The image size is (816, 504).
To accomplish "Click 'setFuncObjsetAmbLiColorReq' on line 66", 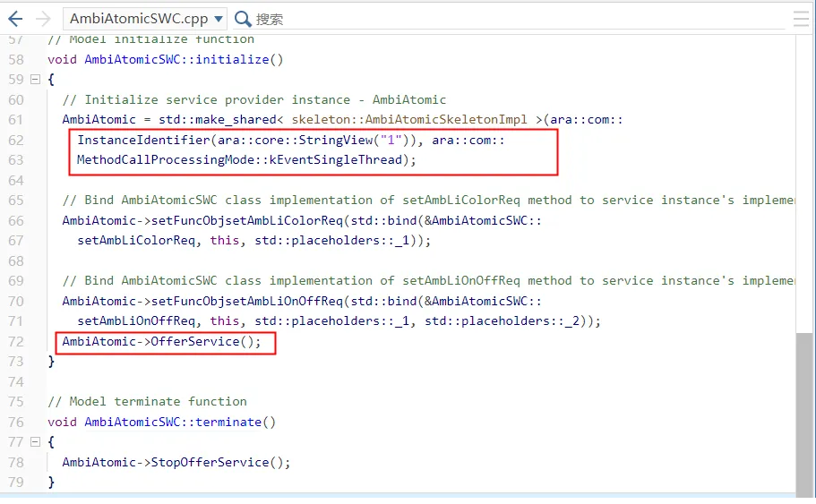I will coord(247,220).
